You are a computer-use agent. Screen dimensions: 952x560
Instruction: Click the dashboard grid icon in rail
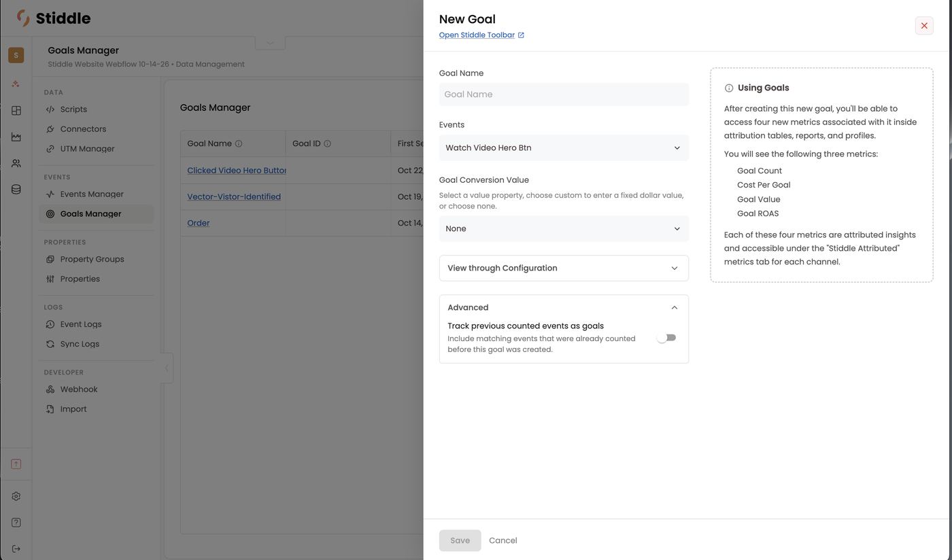pos(16,110)
